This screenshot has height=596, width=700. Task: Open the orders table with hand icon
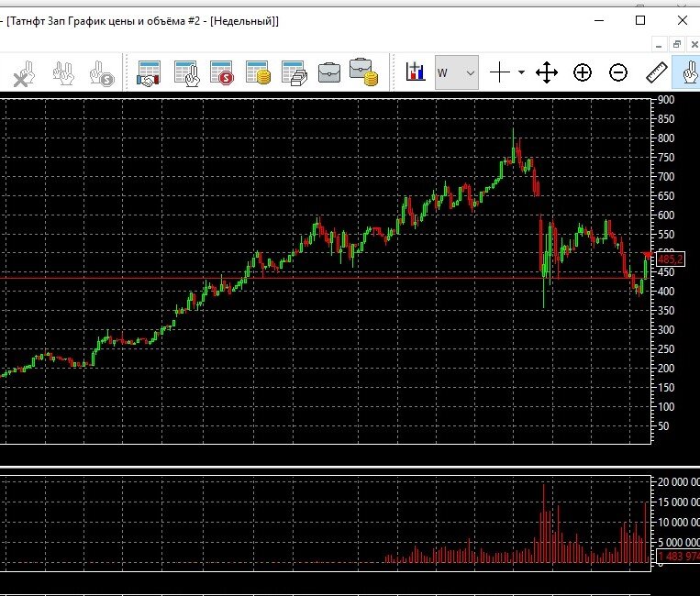pos(186,73)
